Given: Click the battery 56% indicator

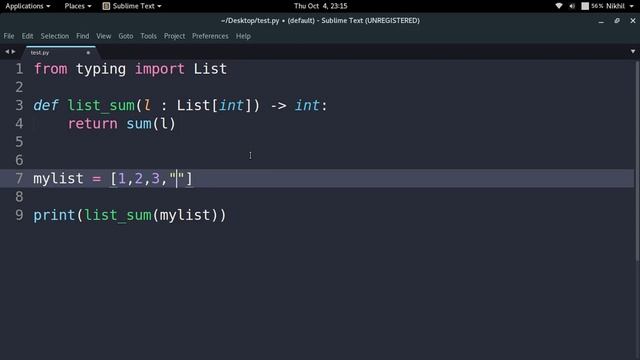Looking at the screenshot, I should point(592,6).
